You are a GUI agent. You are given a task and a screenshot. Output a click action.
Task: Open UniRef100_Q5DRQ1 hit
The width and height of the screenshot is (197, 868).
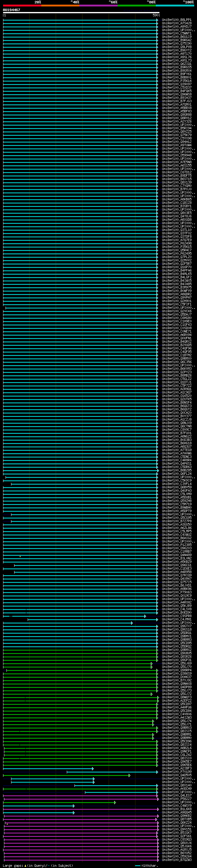(x=176, y=633)
